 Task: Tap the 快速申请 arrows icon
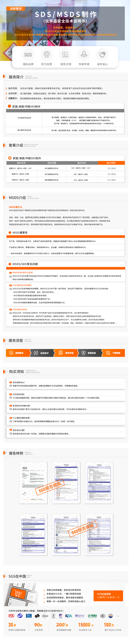pyautogui.click(x=84, y=55)
